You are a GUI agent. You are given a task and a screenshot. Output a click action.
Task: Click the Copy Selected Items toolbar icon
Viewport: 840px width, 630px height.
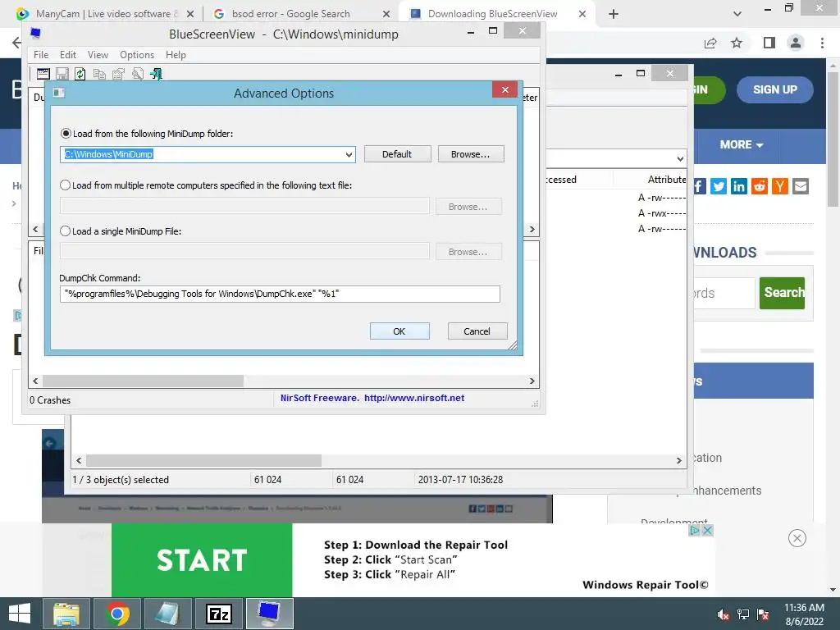[x=99, y=74]
